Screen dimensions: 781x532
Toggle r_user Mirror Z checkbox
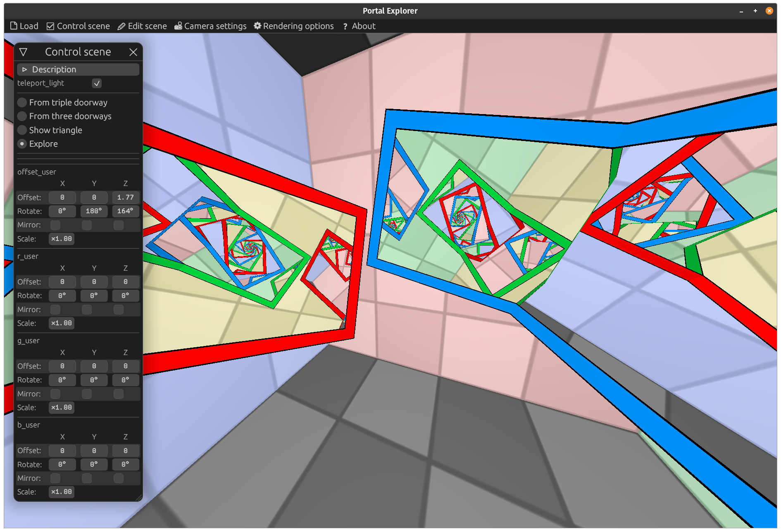tap(119, 310)
